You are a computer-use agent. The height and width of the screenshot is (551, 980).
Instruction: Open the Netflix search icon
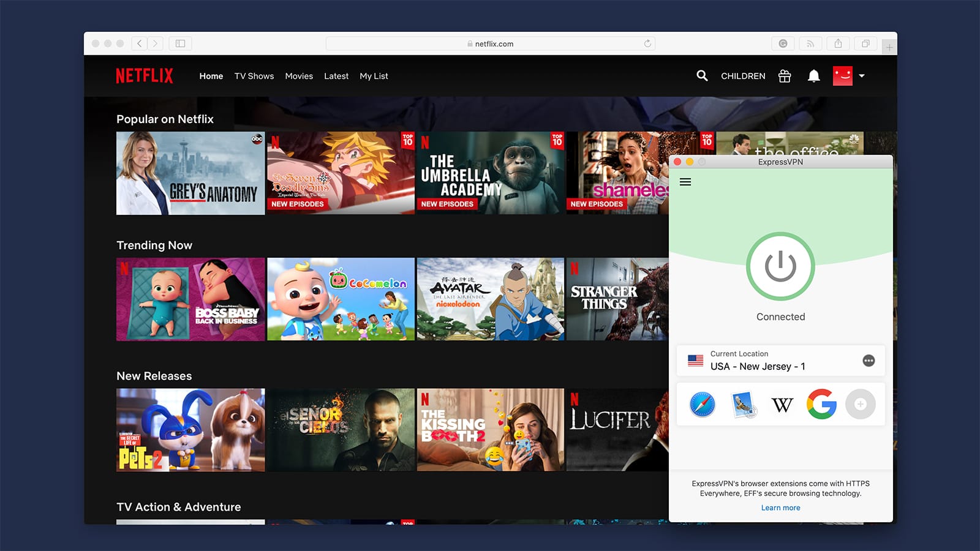coord(702,76)
